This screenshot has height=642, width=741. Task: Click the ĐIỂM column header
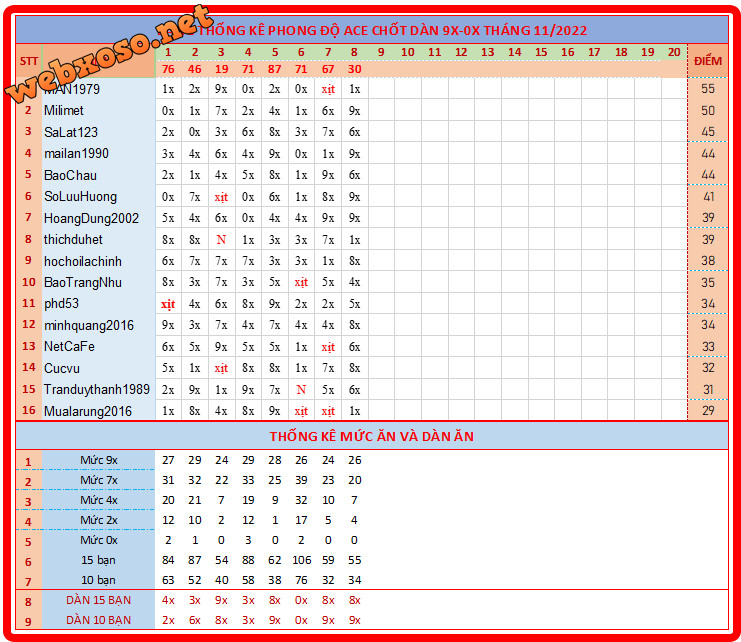[x=707, y=61]
